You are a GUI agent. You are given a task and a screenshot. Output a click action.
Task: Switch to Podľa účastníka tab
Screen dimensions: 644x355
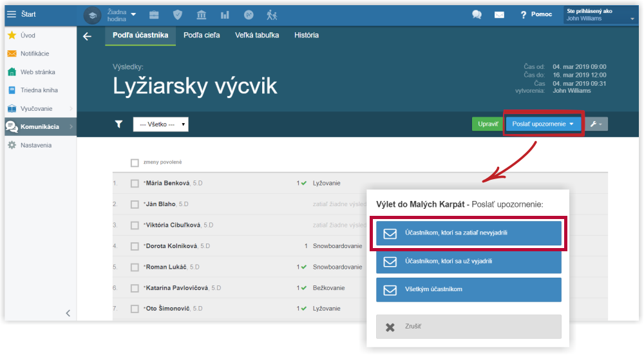(x=140, y=35)
